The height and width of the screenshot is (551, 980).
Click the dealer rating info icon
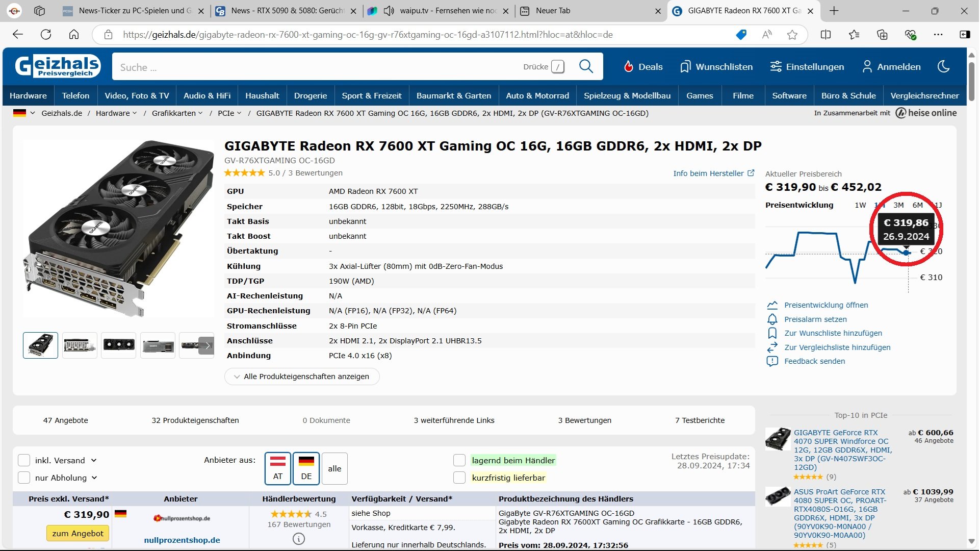(299, 539)
